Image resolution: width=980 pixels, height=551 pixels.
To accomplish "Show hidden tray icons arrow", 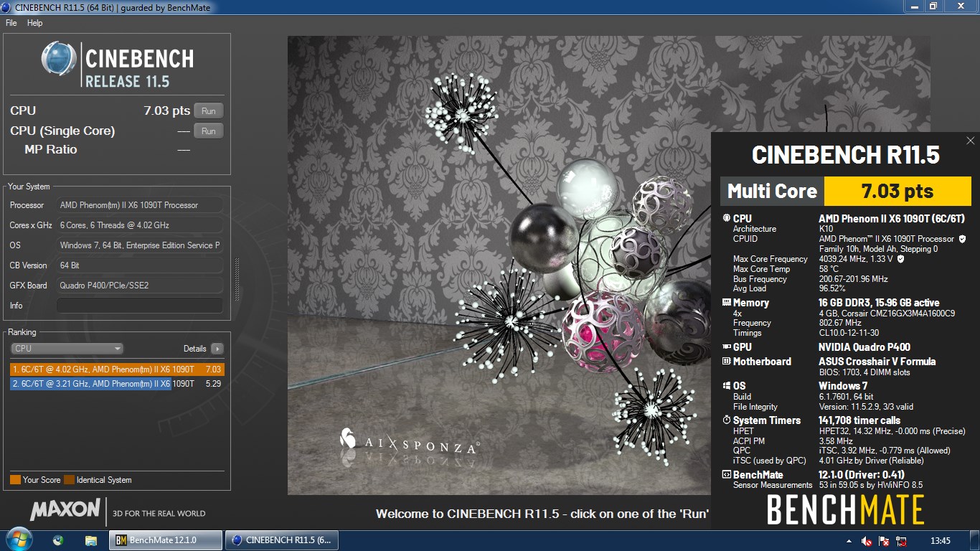I will click(849, 541).
